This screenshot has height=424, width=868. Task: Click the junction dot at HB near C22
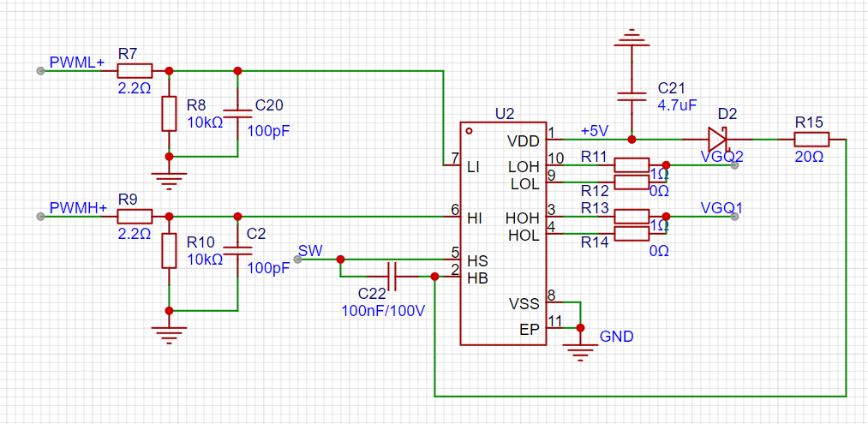(x=434, y=276)
